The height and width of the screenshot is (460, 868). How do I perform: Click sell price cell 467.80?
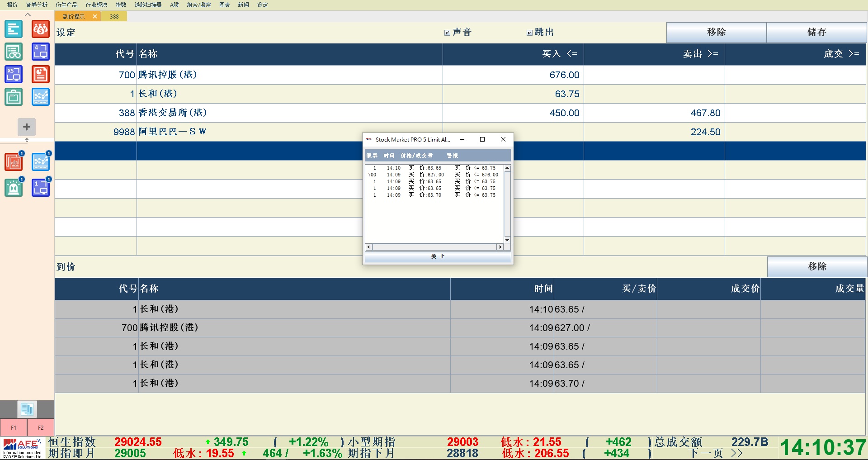[654, 113]
